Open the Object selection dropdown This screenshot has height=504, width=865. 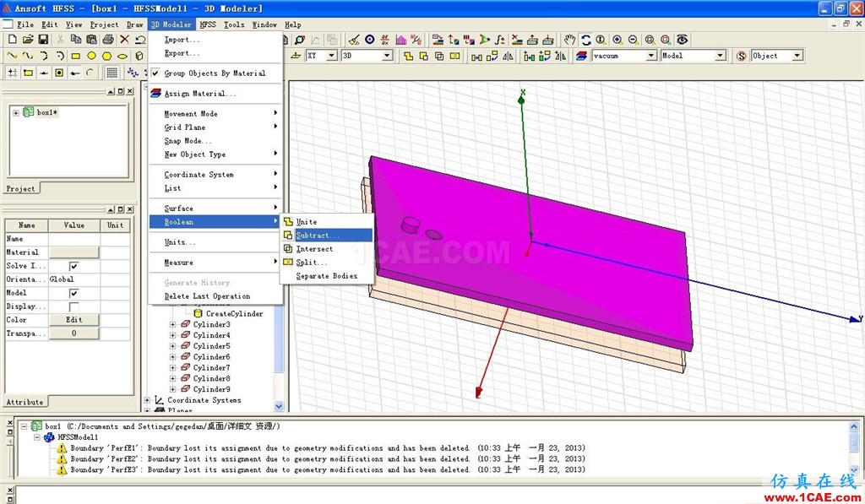pos(797,56)
